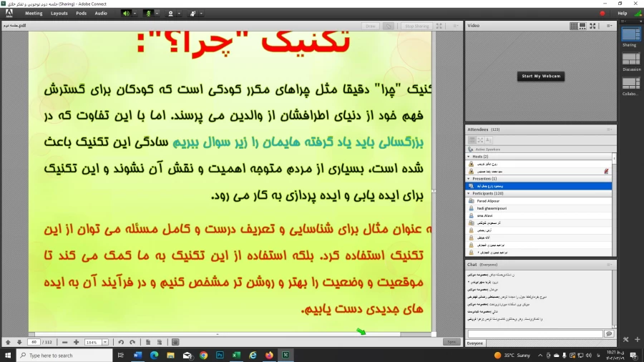
Task: Click the Stop Sharing button
Action: click(416, 26)
